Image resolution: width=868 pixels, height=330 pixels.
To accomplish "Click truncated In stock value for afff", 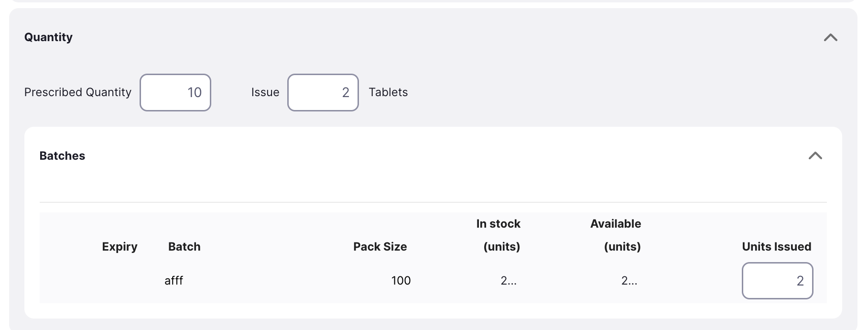I will tap(509, 281).
